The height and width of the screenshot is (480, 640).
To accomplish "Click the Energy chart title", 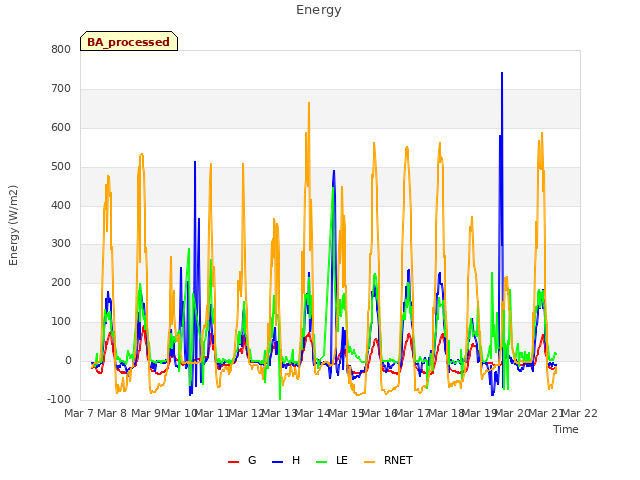I will coord(318,10).
